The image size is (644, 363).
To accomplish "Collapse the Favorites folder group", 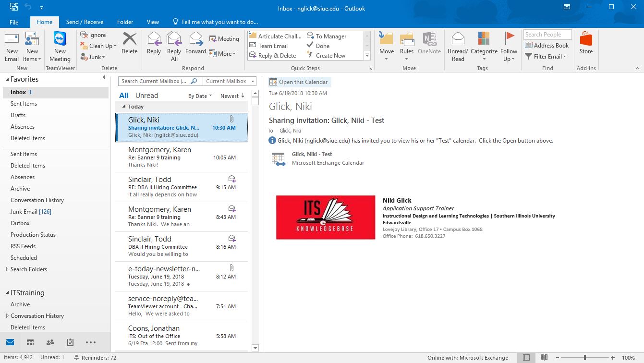I will point(7,80).
